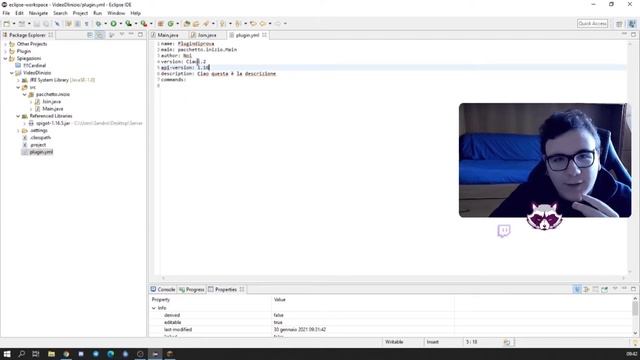The width and height of the screenshot is (640, 360).
Task: Click the Quick Access search field
Action: pos(593,24)
